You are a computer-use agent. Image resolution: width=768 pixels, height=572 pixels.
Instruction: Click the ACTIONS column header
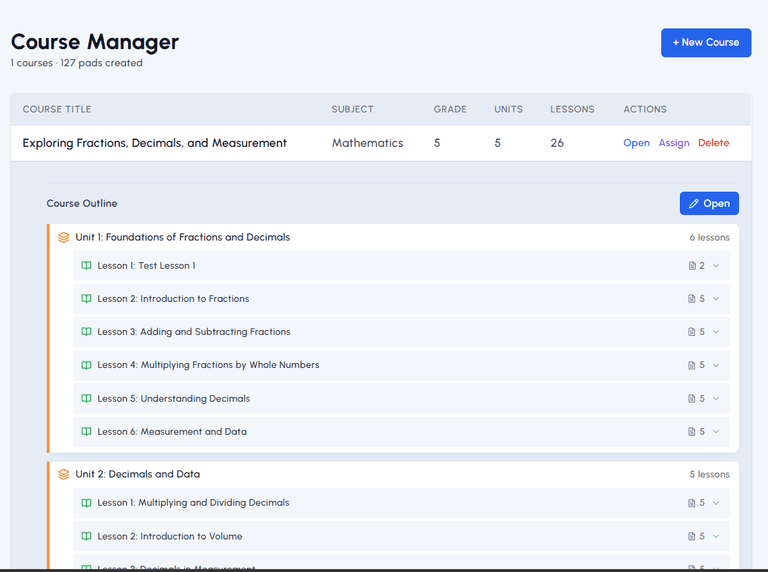(645, 109)
